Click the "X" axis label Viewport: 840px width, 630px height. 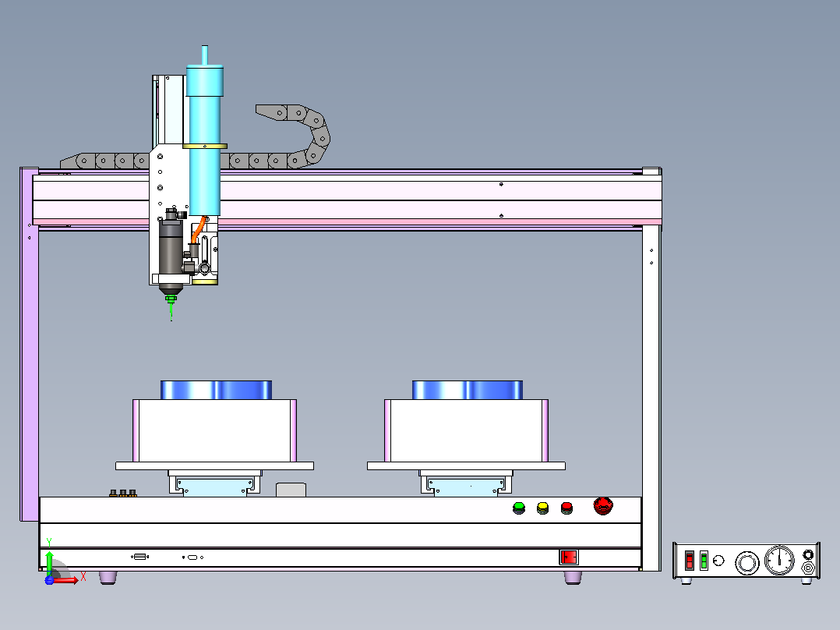coord(83,577)
